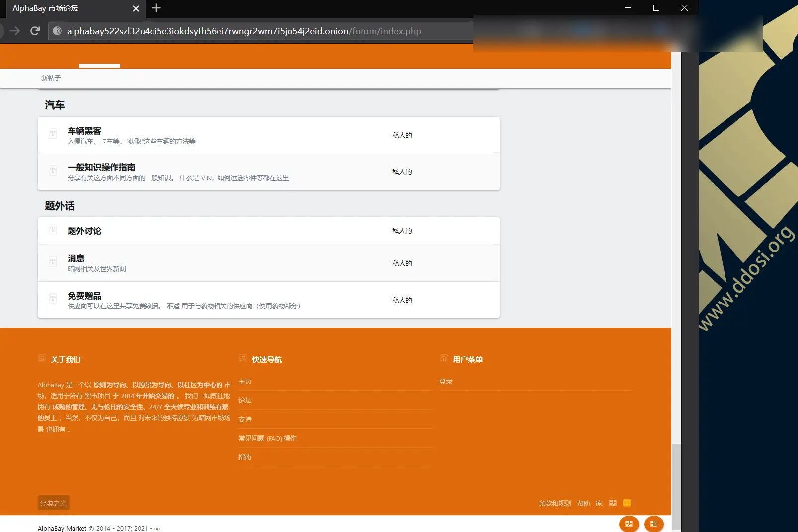Screen dimensions: 798x532
Task: Click 私人的 label in 题外讨论 row
Action: point(402,231)
